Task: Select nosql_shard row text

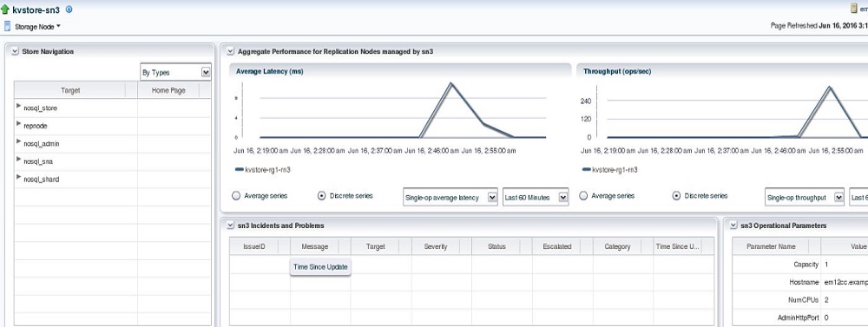Action: [x=42, y=180]
